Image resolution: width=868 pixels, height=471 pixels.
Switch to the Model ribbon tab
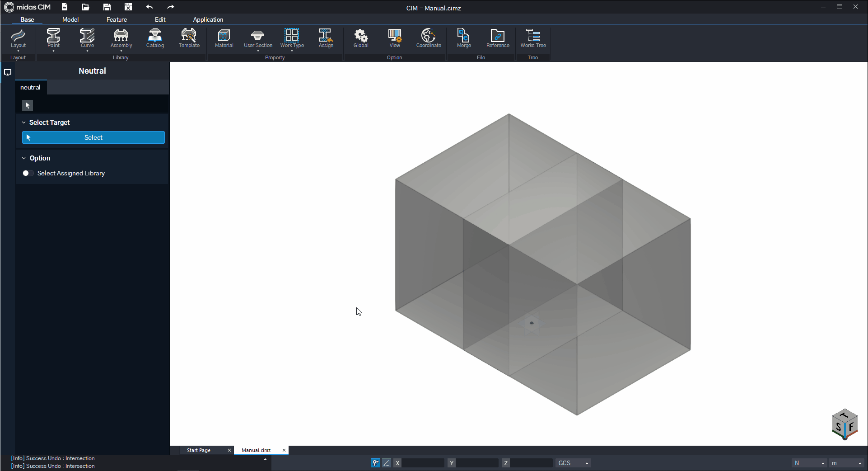(x=70, y=19)
